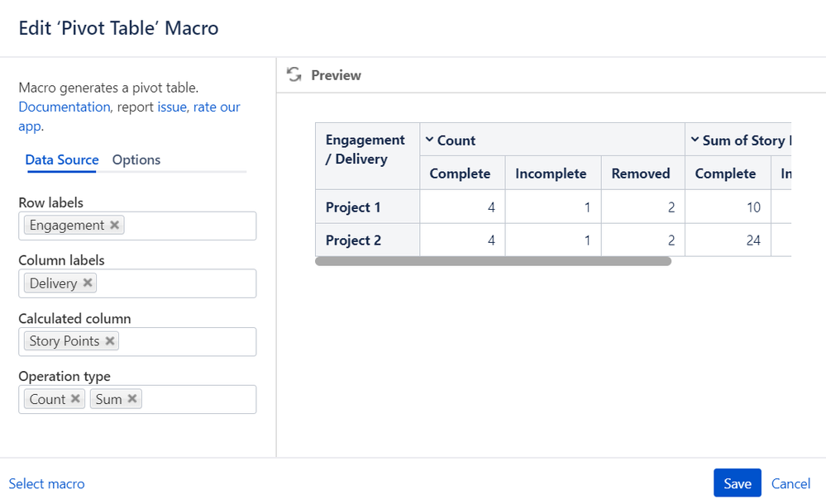Collapse the Count column group chevron
Viewport: 826px width, 504px height.
429,140
